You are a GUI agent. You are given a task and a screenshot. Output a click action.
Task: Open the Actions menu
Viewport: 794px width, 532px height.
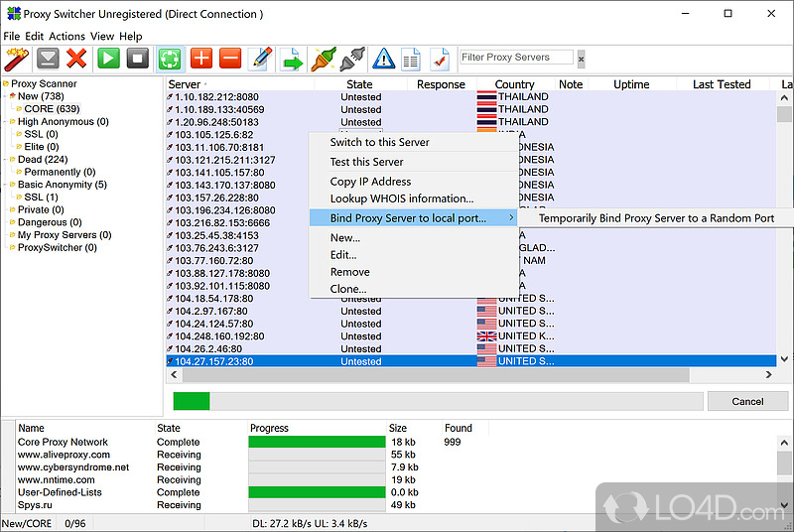tap(67, 36)
